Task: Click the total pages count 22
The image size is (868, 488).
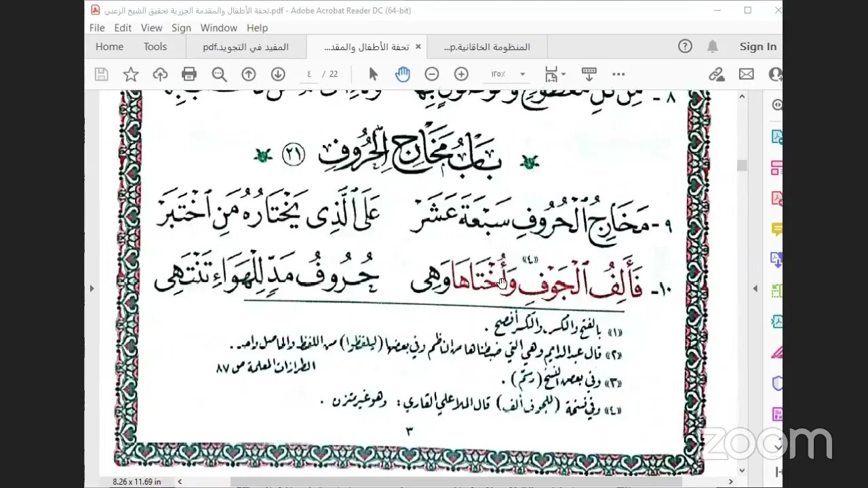Action: pos(334,75)
